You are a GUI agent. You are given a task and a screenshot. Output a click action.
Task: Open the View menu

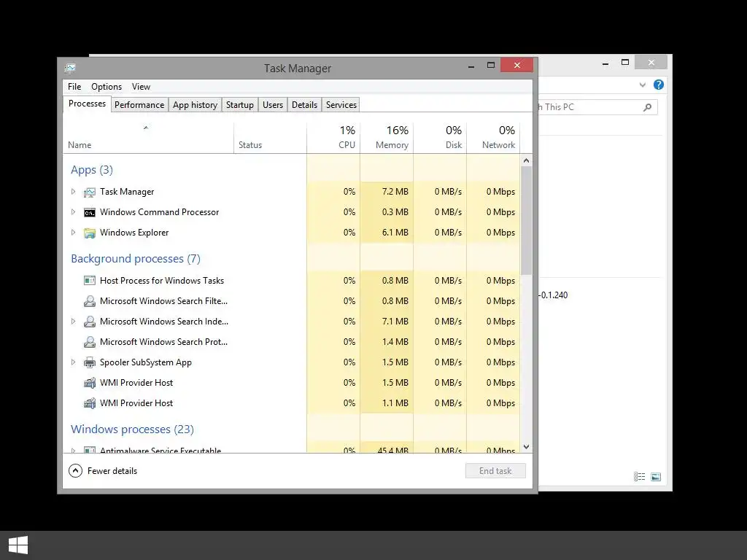141,87
